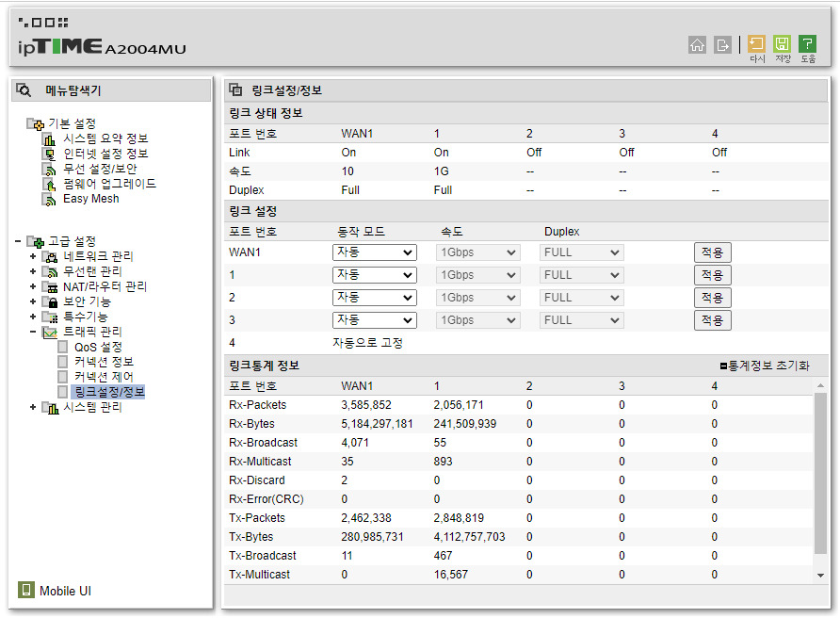840x618 pixels.
Task: Click the statistics table scrollbar down arrow
Action: (x=820, y=575)
